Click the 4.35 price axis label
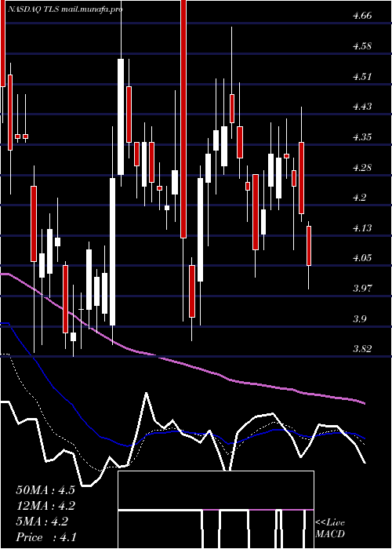Image resolution: width=392 pixels, height=549 pixels. 362,137
